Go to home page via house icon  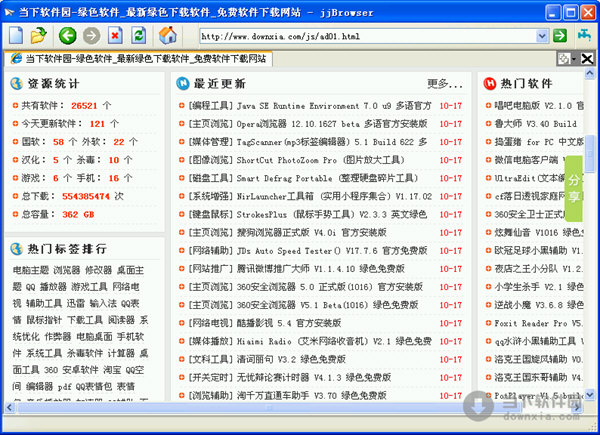point(168,35)
